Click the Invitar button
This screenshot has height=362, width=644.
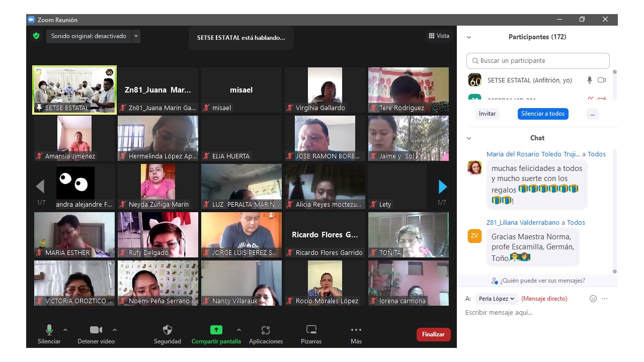(487, 114)
